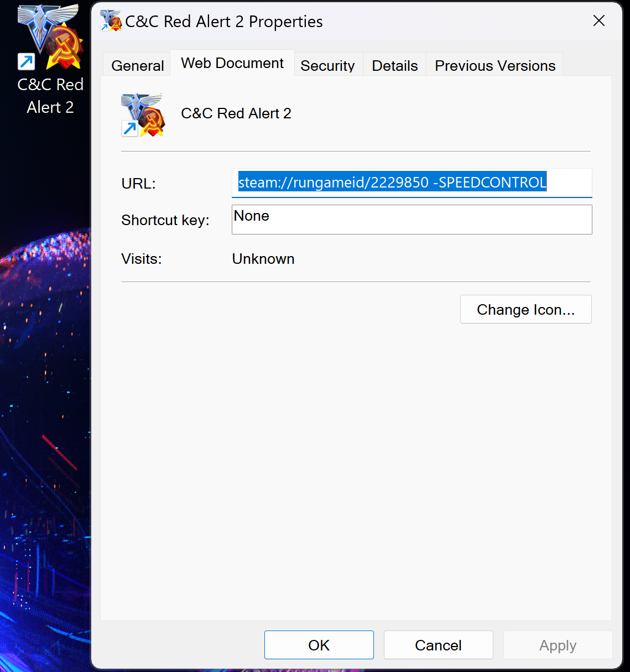View the Previous Versions tab
Viewport: 630px width, 672px height.
pos(495,65)
